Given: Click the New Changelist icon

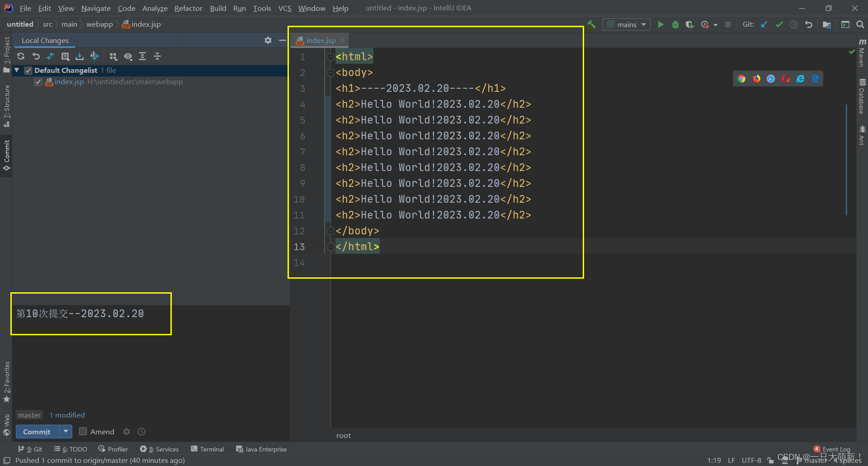Looking at the screenshot, I should click(x=65, y=56).
